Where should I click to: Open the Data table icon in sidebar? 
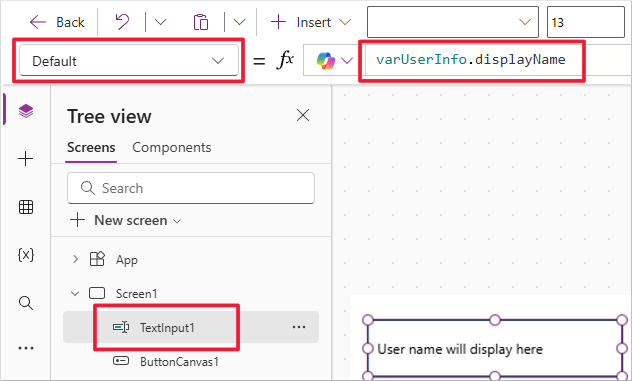coord(26,207)
